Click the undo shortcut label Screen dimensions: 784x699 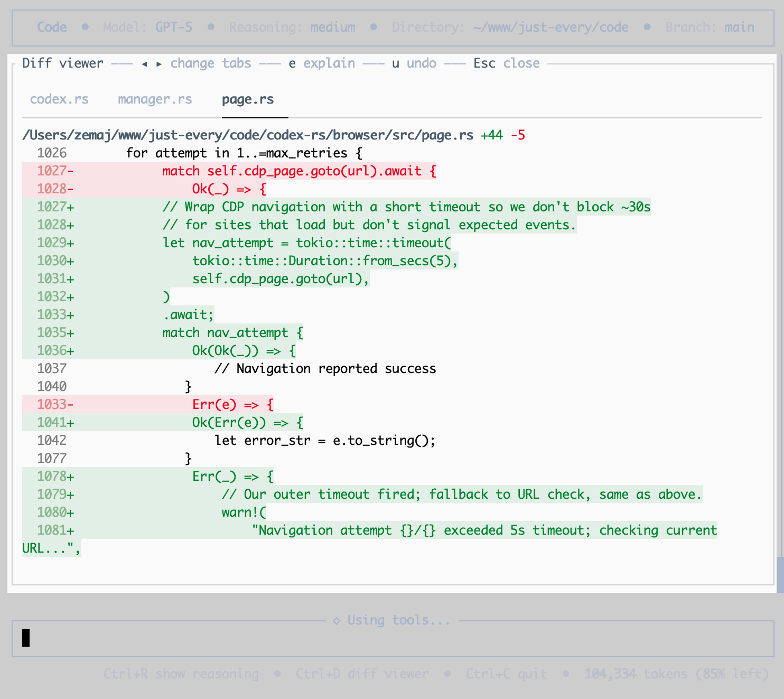[414, 63]
